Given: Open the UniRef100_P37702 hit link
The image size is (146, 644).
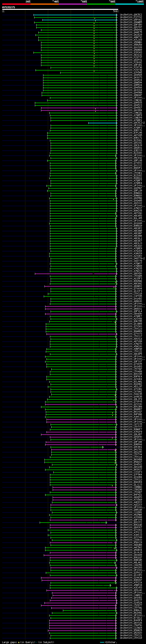Looking at the screenshot, I should tap(131, 17).
